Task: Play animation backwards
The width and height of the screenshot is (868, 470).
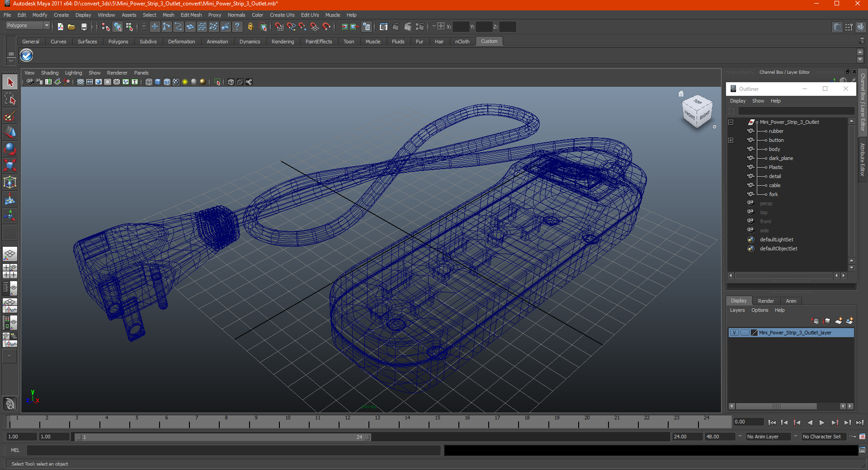Action: (810, 423)
